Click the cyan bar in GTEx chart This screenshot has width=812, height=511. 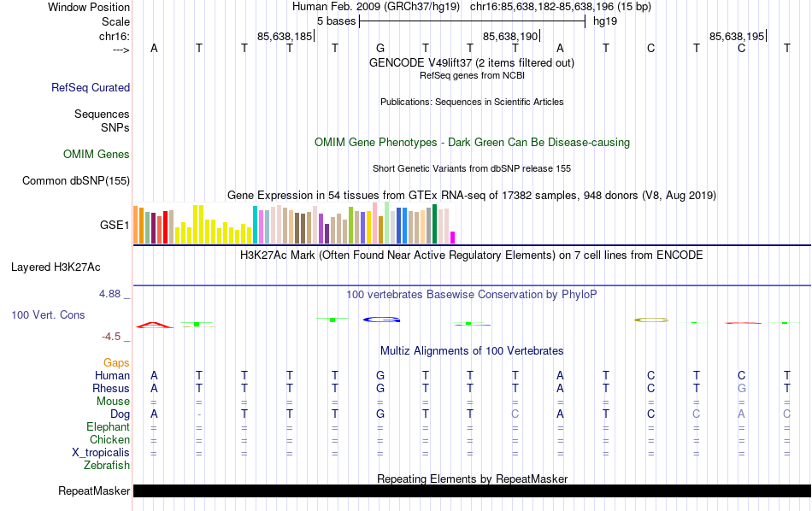coord(256,225)
